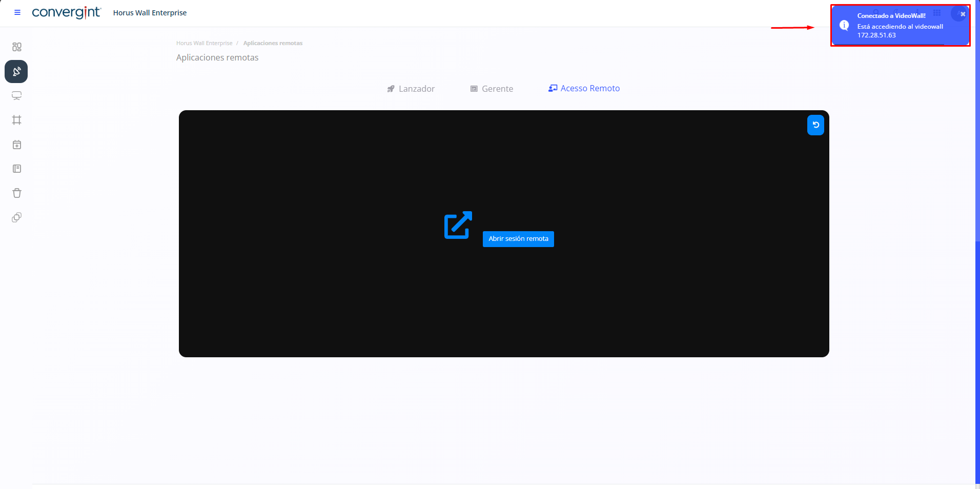Click the convergint logo
980x489 pixels.
pyautogui.click(x=66, y=13)
